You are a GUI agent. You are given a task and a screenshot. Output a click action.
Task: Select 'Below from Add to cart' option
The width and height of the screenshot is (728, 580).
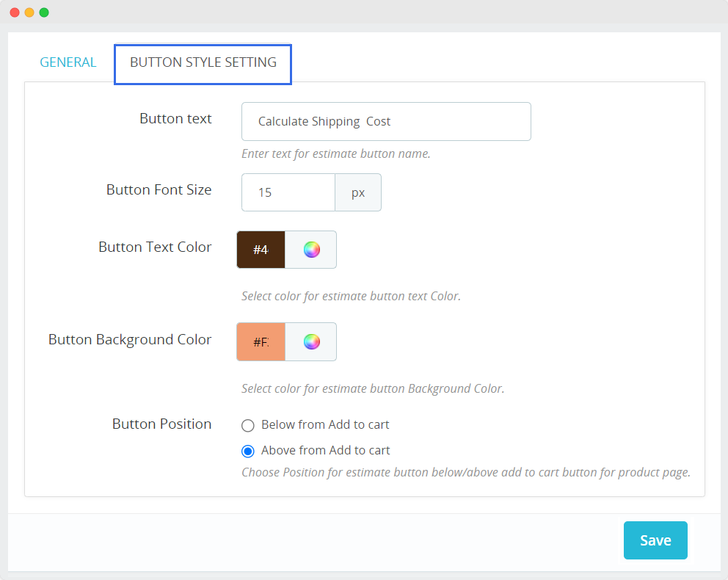coord(248,425)
